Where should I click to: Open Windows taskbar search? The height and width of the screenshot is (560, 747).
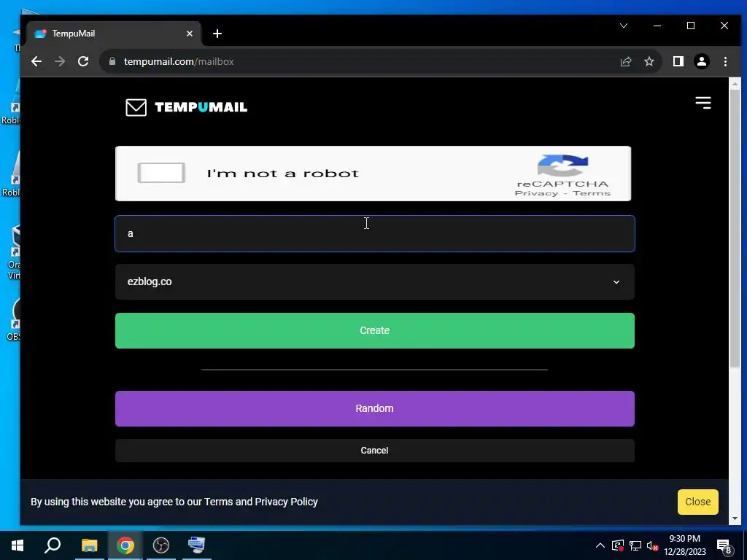(x=53, y=545)
